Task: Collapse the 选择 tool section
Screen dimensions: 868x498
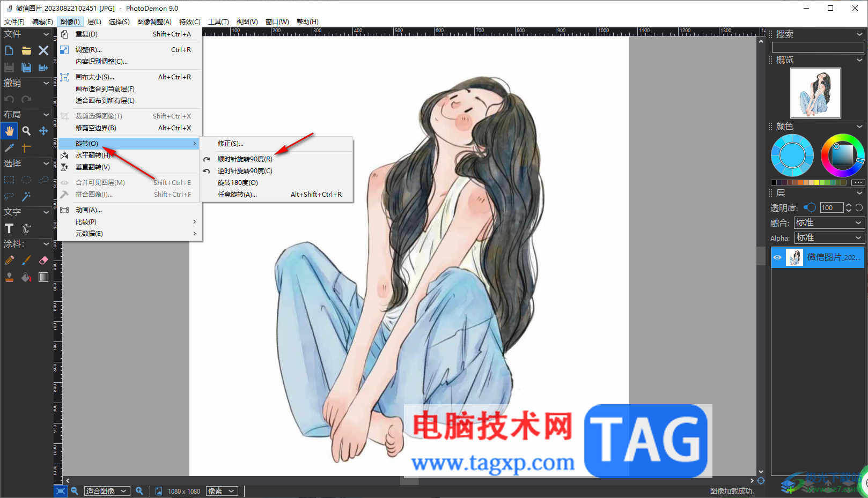Action: click(x=46, y=163)
